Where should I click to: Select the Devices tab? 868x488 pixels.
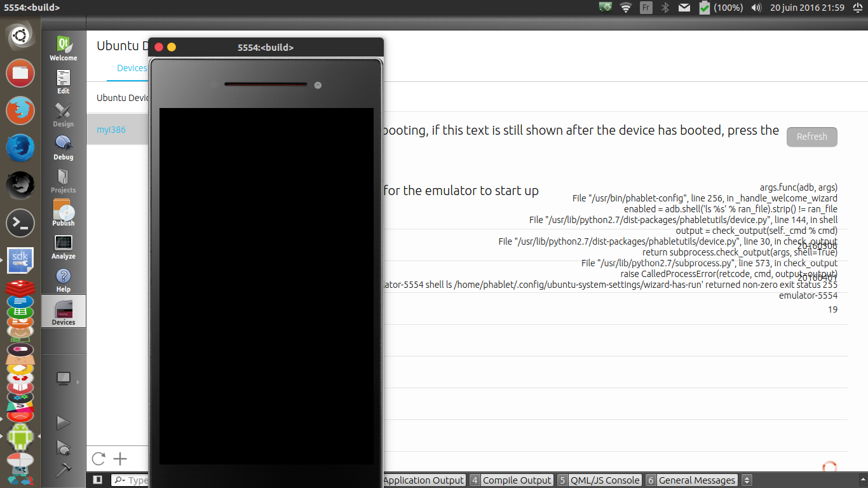click(x=132, y=68)
